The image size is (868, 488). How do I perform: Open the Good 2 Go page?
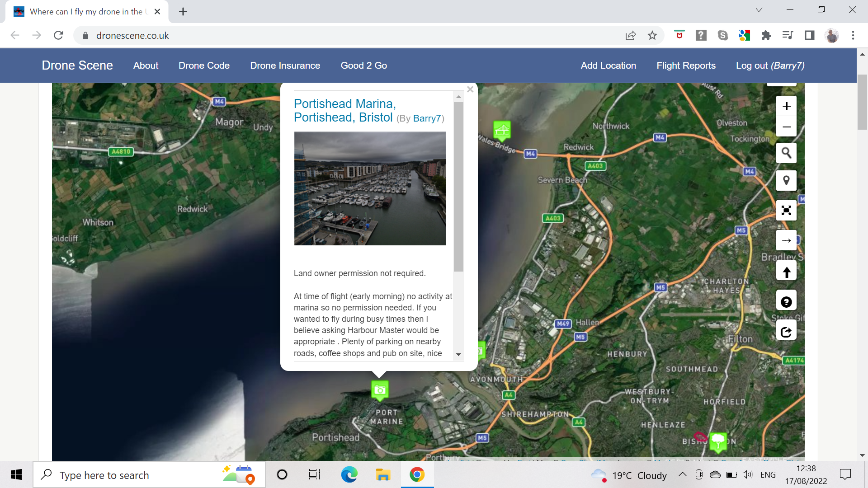click(x=364, y=66)
